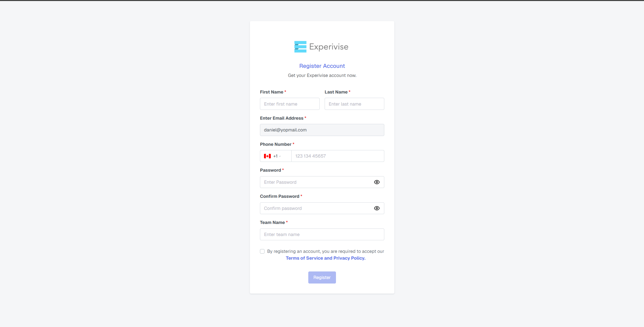Open the +1 country code selector
Viewport: 644px width, 327px height.
pyautogui.click(x=275, y=156)
